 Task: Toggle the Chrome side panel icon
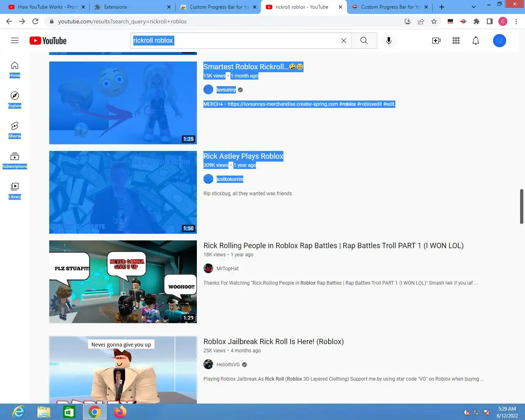[x=490, y=21]
